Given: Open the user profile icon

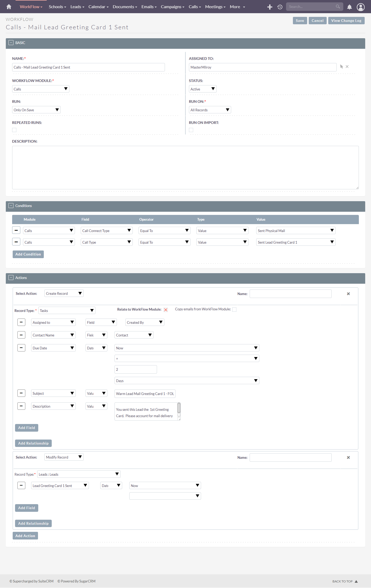Looking at the screenshot, I should tap(361, 7).
